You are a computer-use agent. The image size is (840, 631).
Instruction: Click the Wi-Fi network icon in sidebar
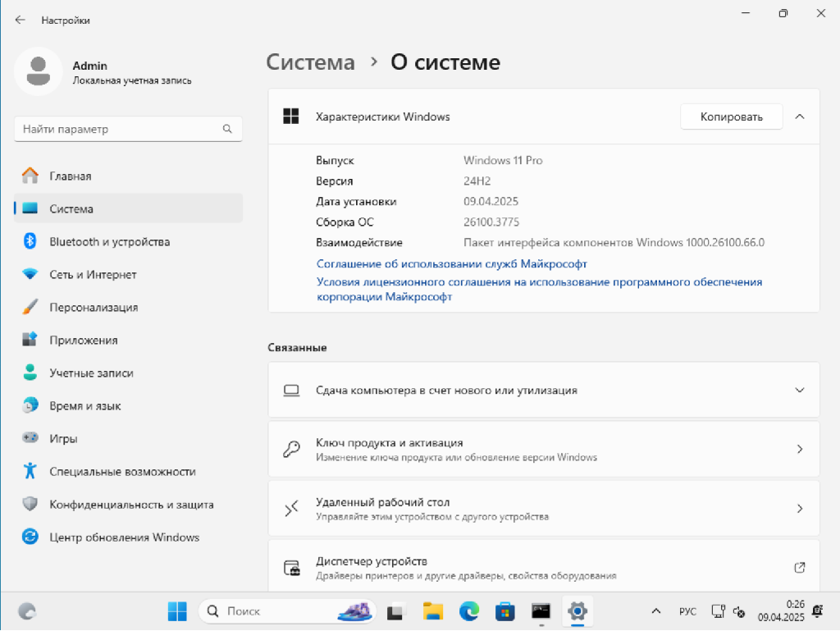point(30,274)
